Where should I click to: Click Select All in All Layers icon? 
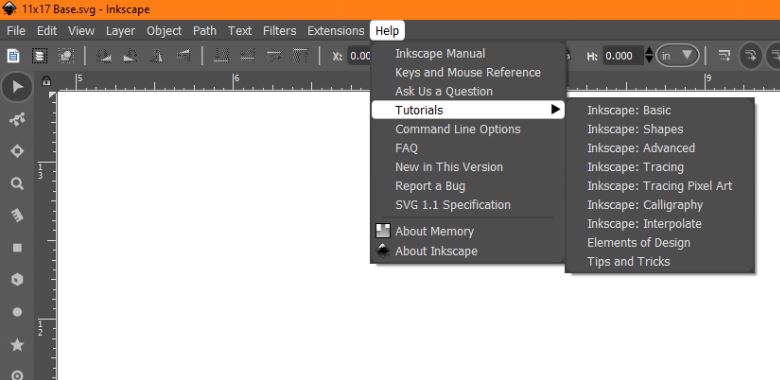[39, 56]
